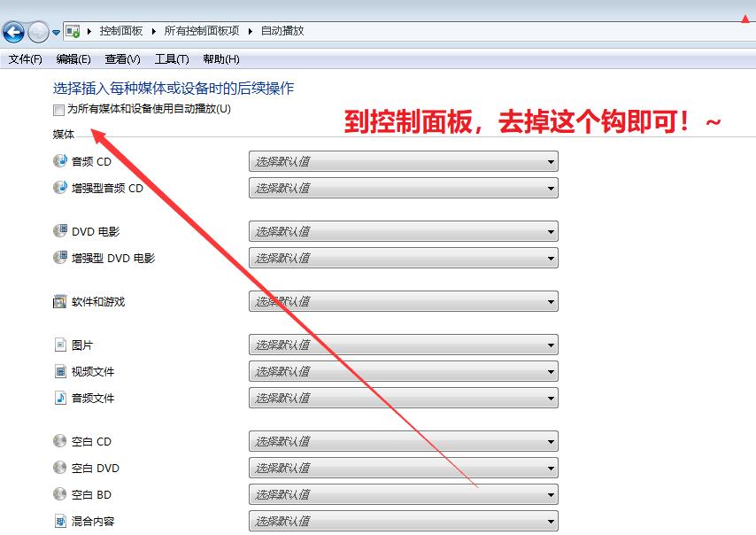756x535 pixels.
Task: Click the Forward navigation arrow button
Action: click(38, 33)
